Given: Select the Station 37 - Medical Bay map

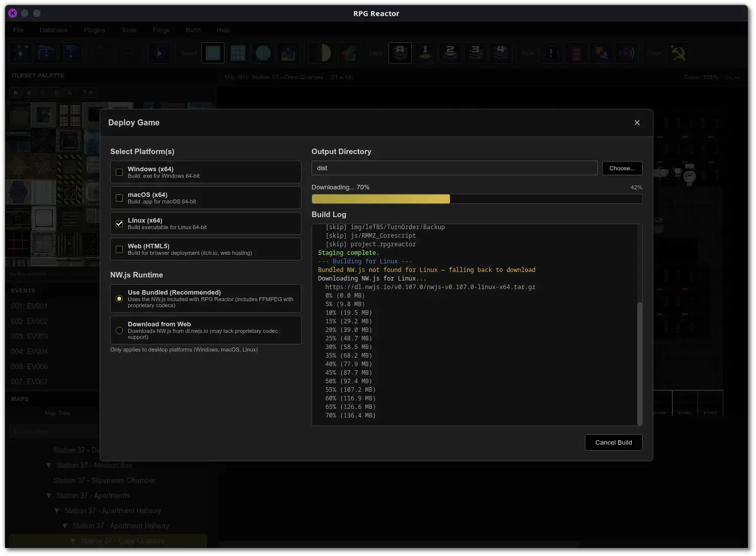Looking at the screenshot, I should tap(94, 465).
